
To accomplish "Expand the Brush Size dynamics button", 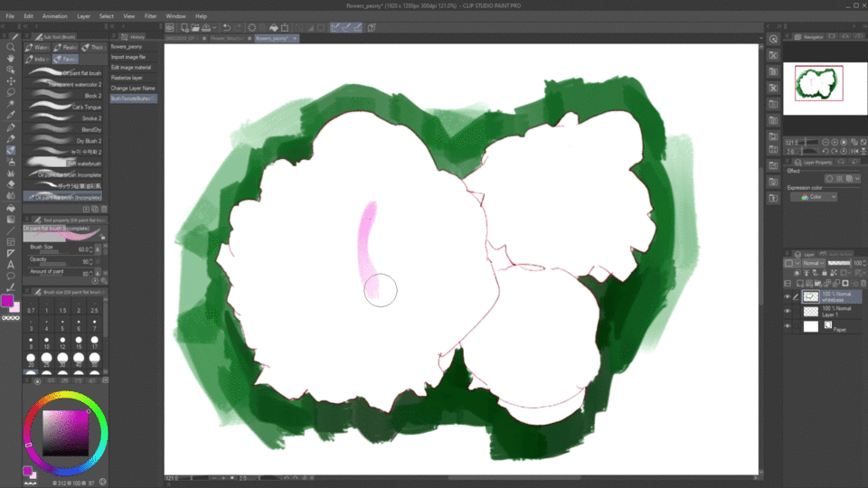I will (x=98, y=249).
